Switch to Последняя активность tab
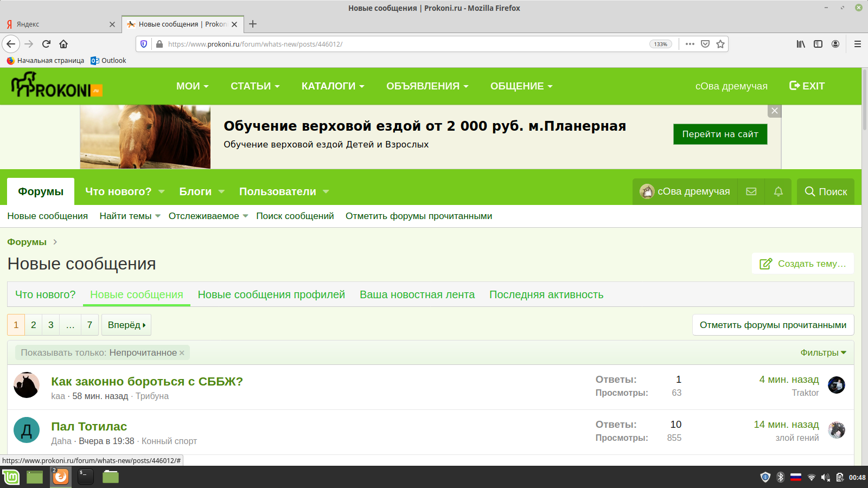 coord(546,294)
